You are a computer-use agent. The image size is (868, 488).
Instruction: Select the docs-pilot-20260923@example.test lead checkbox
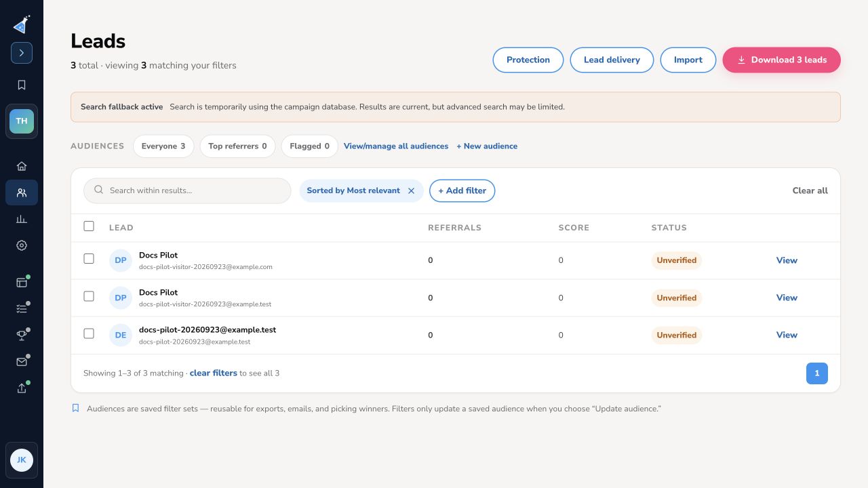point(89,333)
